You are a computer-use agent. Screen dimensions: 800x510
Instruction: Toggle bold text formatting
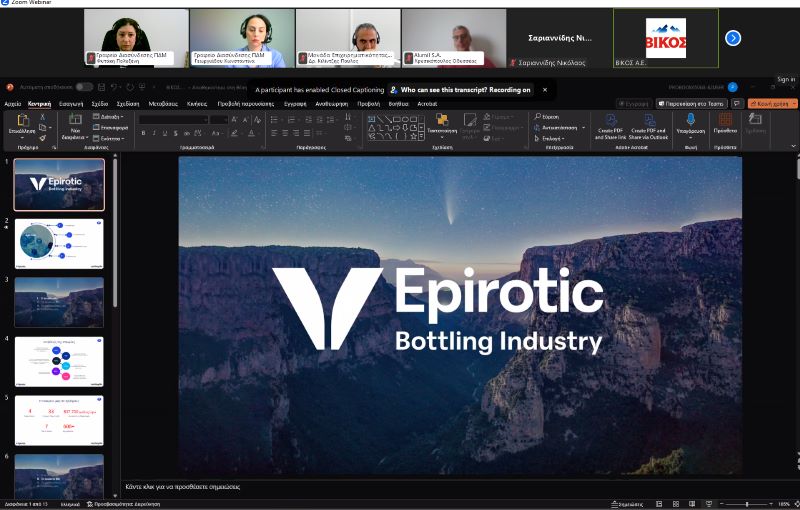[143, 133]
